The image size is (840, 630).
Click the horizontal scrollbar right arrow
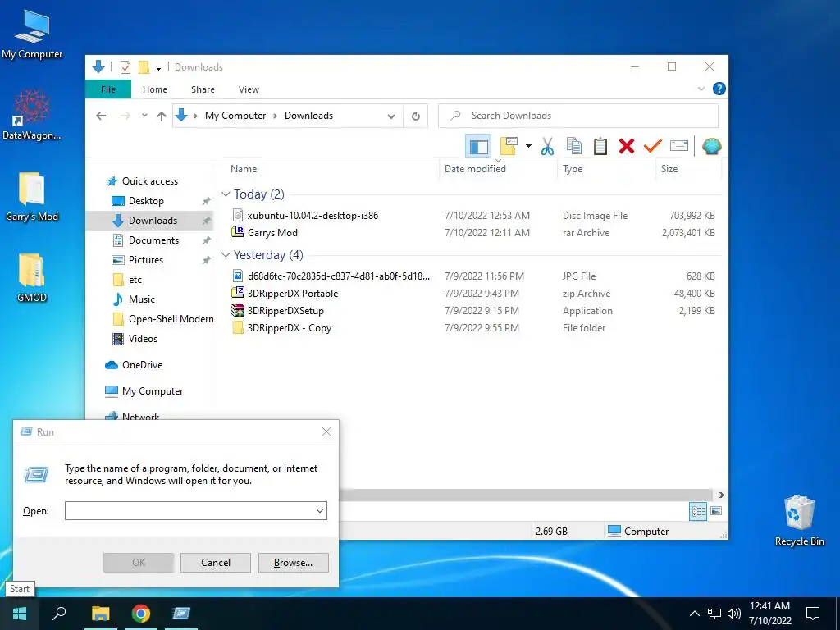tap(721, 495)
